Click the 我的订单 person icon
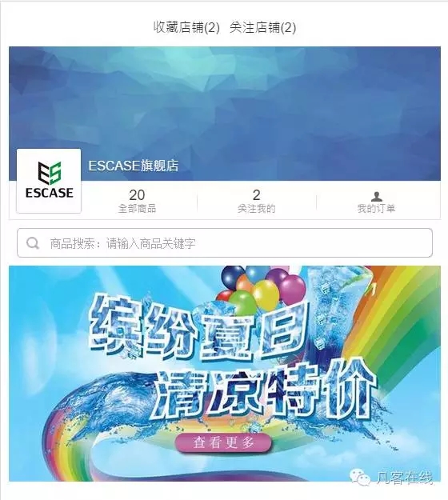The width and height of the screenshot is (448, 500). pyautogui.click(x=377, y=196)
